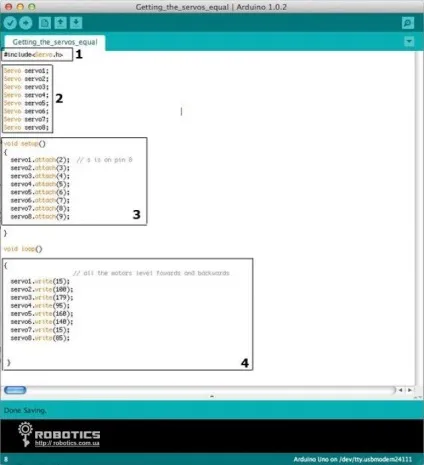Click the 'servo6.write(140);' line

point(42,322)
